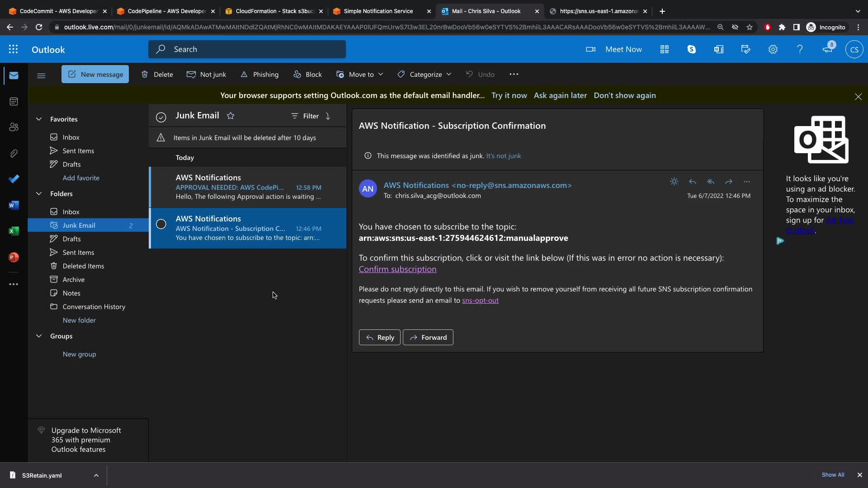Open the Calendar icon in left rail
The height and width of the screenshot is (488, 868).
[x=14, y=101]
